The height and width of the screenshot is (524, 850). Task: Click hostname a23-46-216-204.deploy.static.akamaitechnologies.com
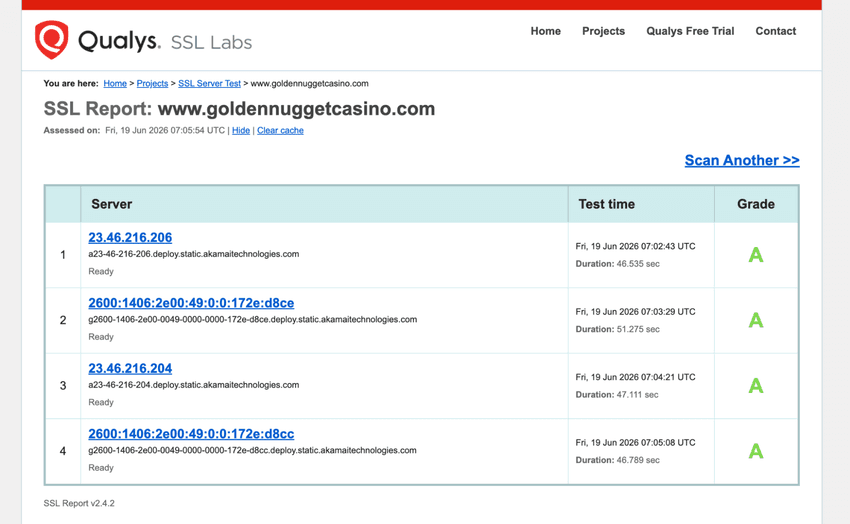pyautogui.click(x=194, y=385)
